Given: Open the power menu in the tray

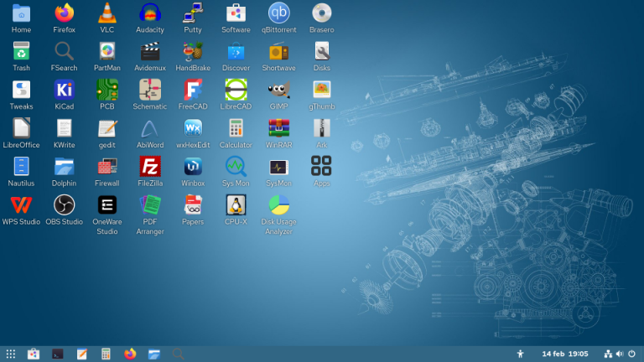Looking at the screenshot, I should coord(631,354).
